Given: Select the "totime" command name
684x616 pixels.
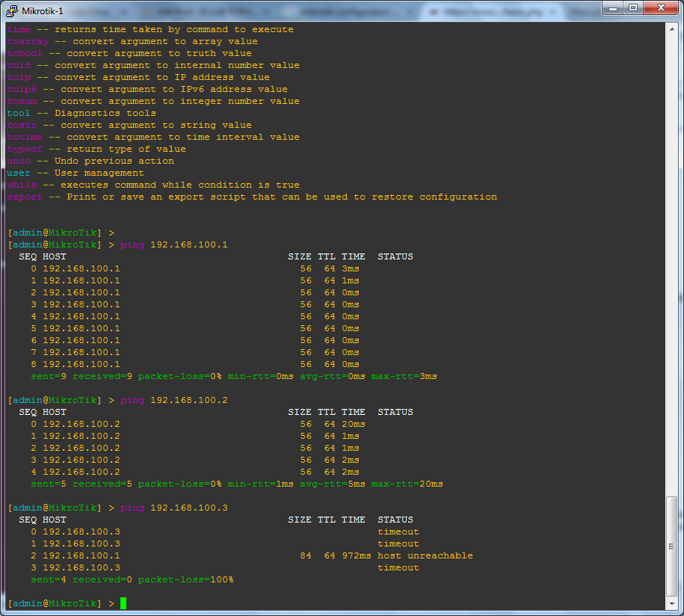Looking at the screenshot, I should (x=25, y=137).
